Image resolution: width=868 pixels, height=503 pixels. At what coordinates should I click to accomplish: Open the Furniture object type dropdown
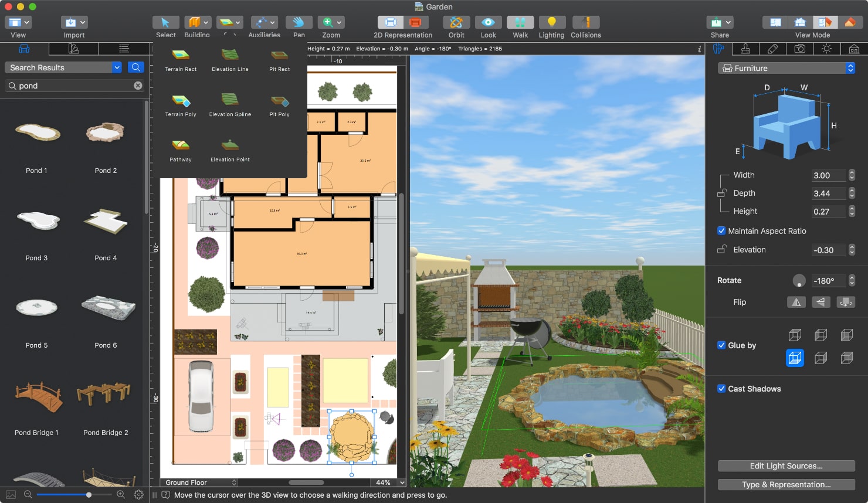(786, 68)
